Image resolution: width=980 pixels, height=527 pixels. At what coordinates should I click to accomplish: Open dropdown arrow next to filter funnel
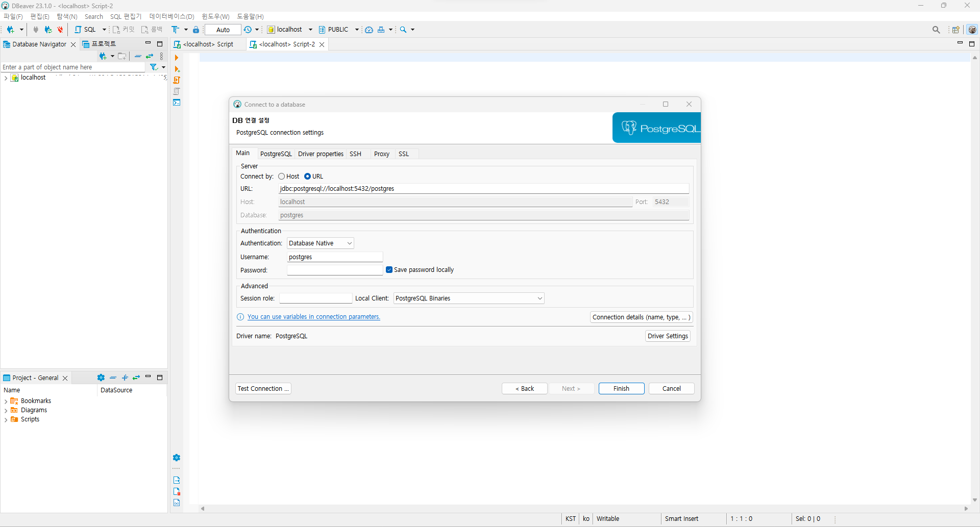163,67
